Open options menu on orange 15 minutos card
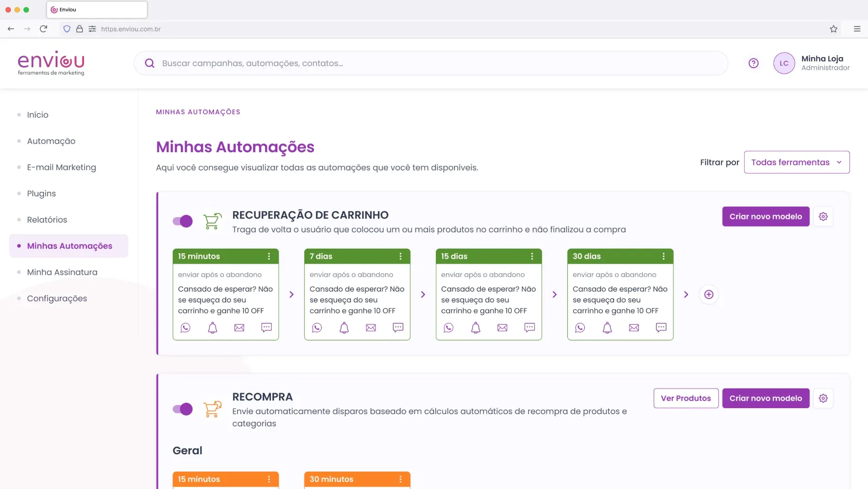 (x=269, y=479)
